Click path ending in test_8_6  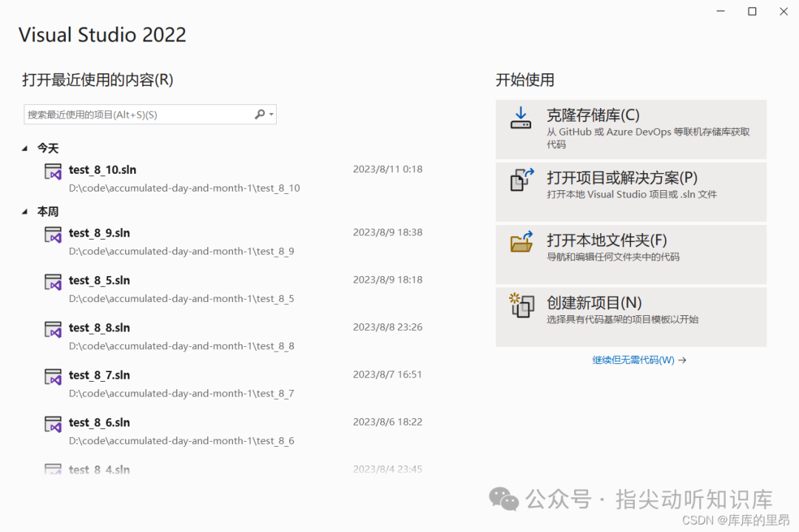tap(181, 441)
